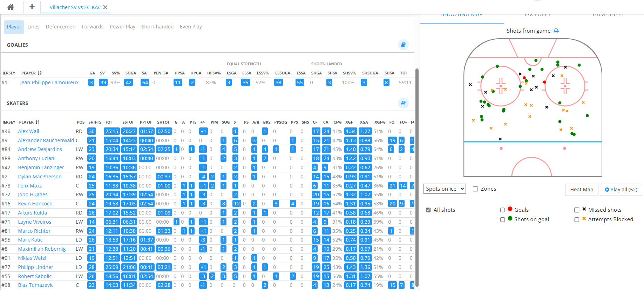Open the Skaters section legend book icon
The height and width of the screenshot is (290, 644).
pyautogui.click(x=403, y=103)
